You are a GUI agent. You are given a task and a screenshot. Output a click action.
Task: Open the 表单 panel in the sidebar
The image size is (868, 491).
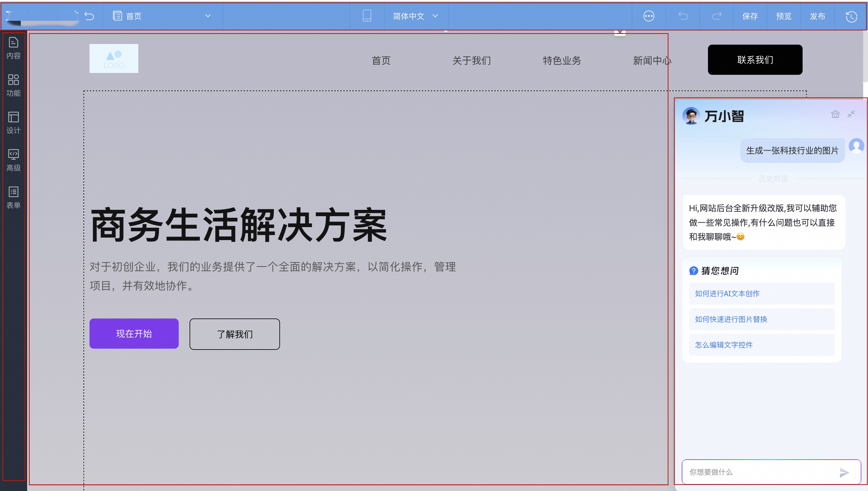[14, 197]
